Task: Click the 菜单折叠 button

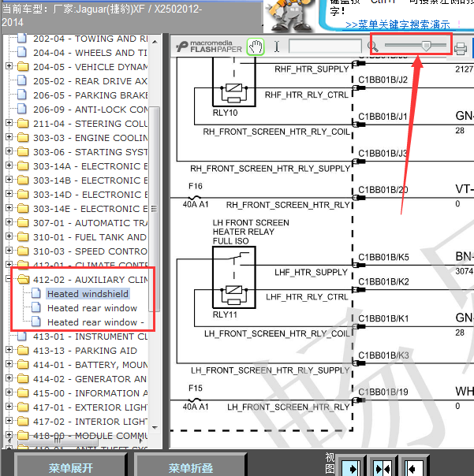Action: coord(191,467)
